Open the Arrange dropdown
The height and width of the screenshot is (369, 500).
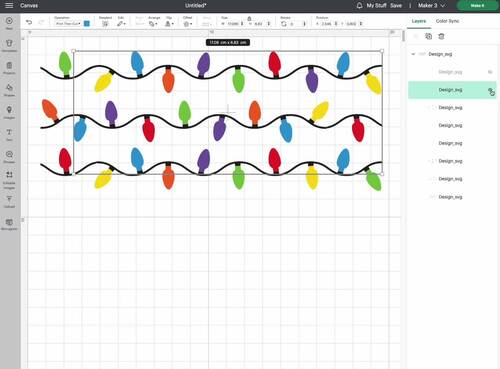click(153, 23)
